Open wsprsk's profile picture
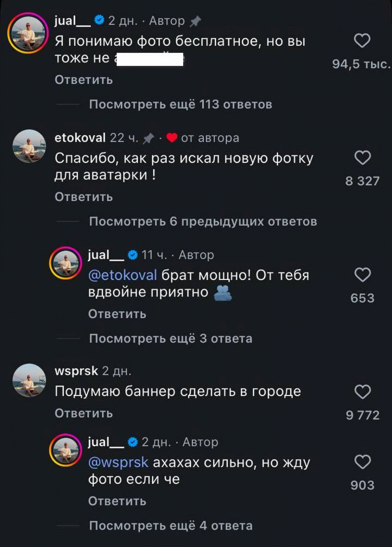392x547 pixels. (29, 380)
